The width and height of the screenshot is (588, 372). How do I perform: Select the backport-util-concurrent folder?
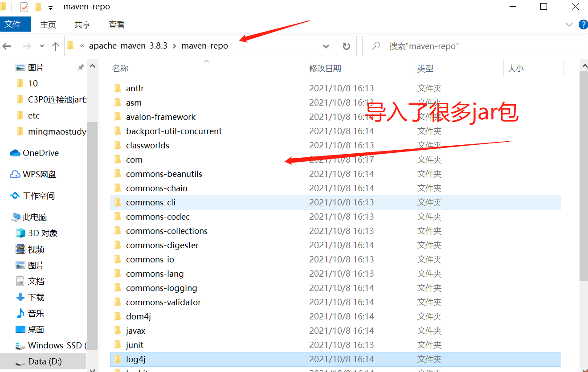point(335,131)
